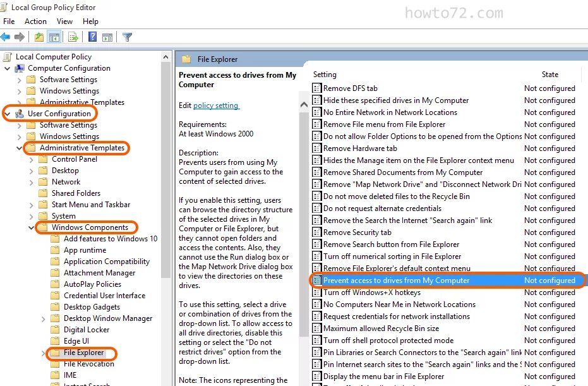Image resolution: width=588 pixels, height=386 pixels.
Task: Click the description pane scroll up arrow
Action: point(304,105)
